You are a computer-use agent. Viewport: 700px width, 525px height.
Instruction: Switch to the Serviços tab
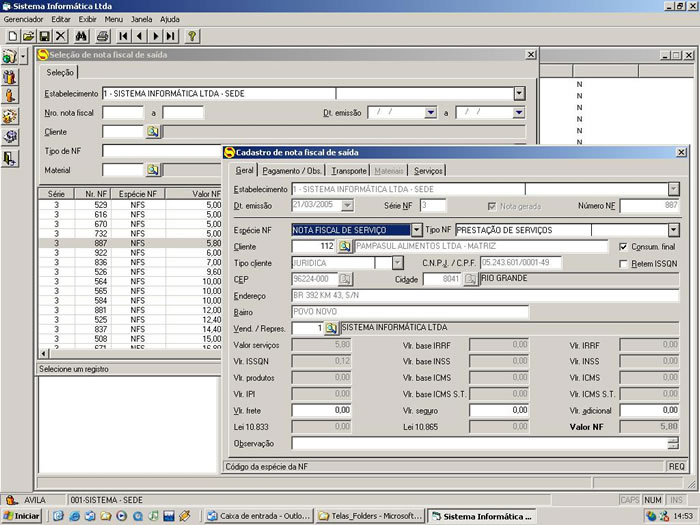click(x=428, y=171)
